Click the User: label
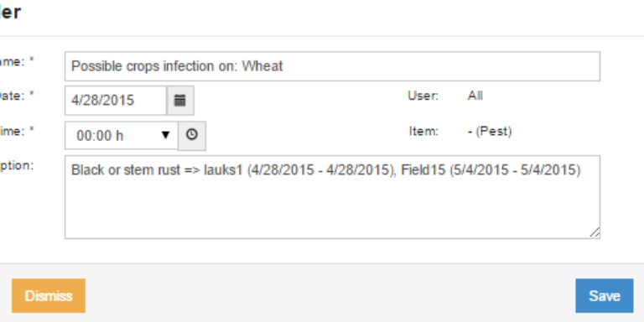This screenshot has height=322, width=644. pyautogui.click(x=423, y=96)
